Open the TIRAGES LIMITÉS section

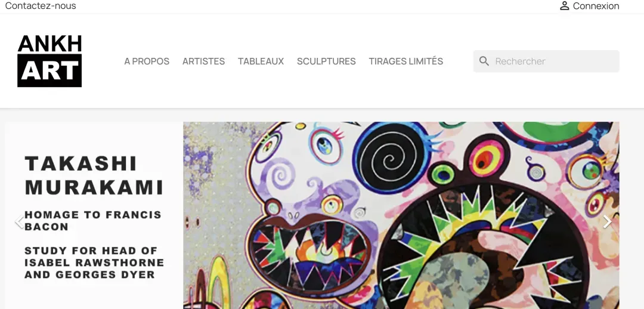(x=406, y=61)
